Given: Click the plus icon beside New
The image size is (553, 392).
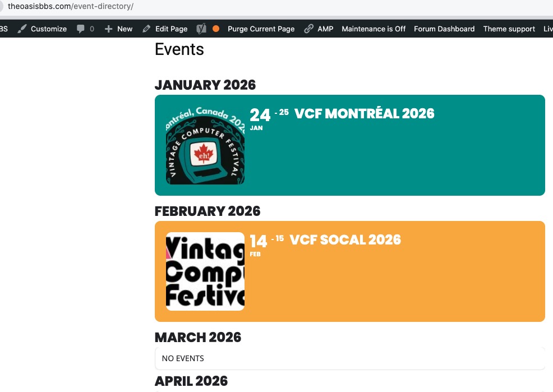Looking at the screenshot, I should (109, 29).
